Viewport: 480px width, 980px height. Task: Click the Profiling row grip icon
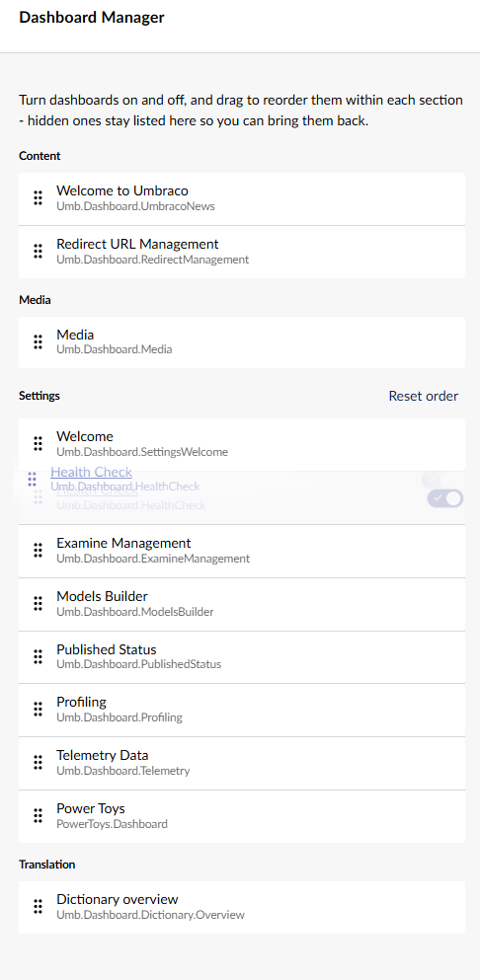(38, 709)
